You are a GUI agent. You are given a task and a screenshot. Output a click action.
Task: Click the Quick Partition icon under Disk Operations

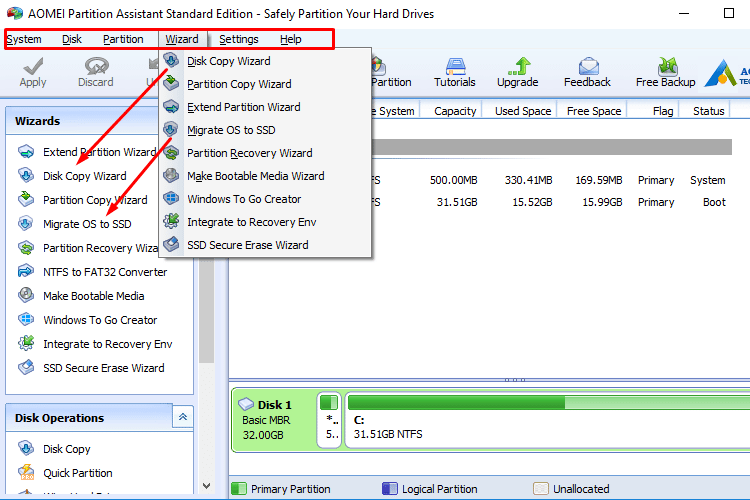tap(26, 472)
